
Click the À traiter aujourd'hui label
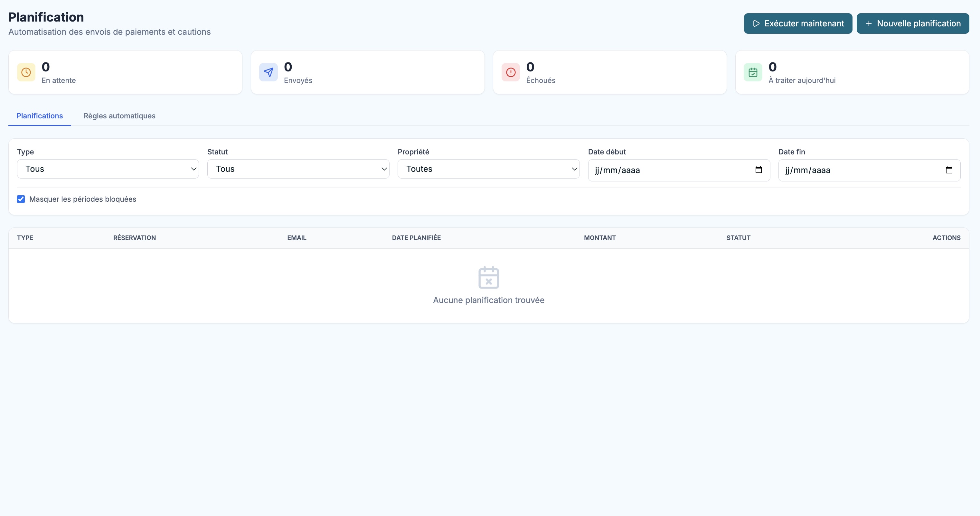point(802,80)
